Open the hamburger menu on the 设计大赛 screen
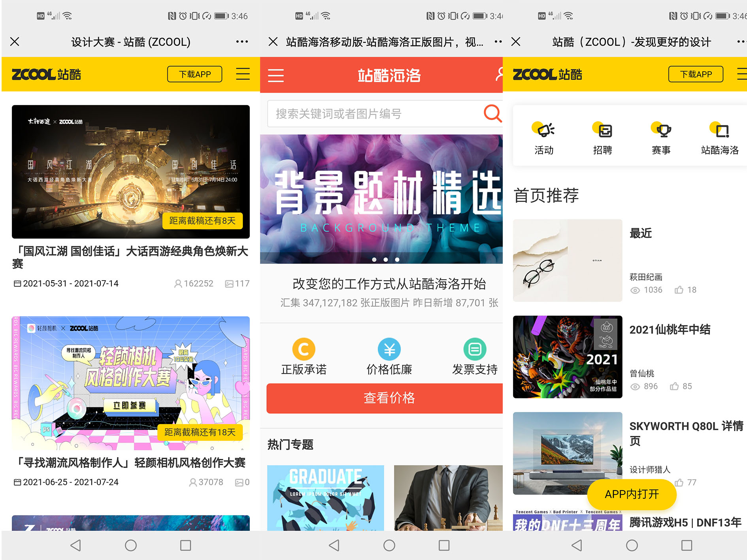This screenshot has height=560, width=747. [x=243, y=74]
